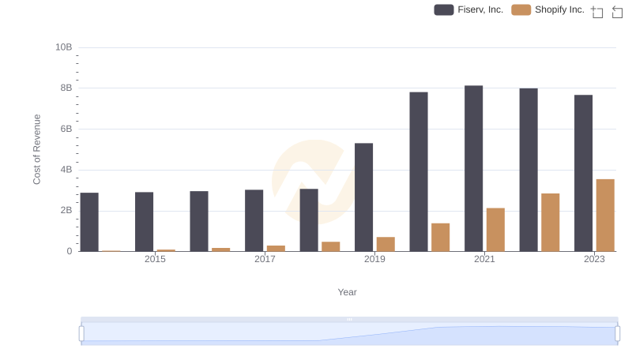Click the 2B y-axis label
This screenshot has height=364, width=632.
pyautogui.click(x=66, y=210)
